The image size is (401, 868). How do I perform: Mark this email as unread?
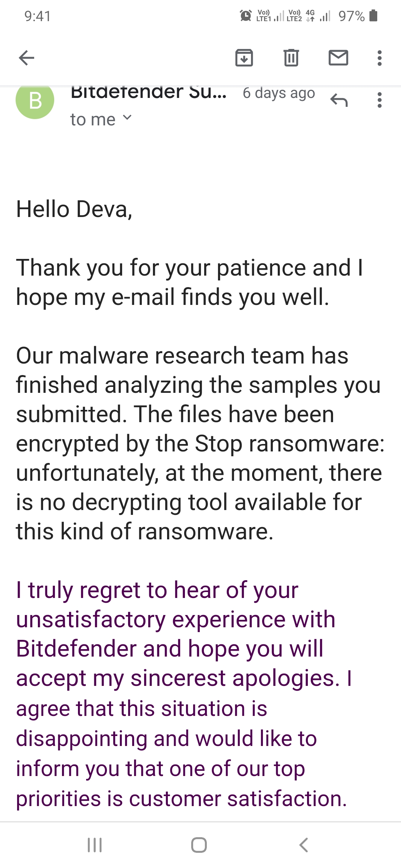point(338,58)
